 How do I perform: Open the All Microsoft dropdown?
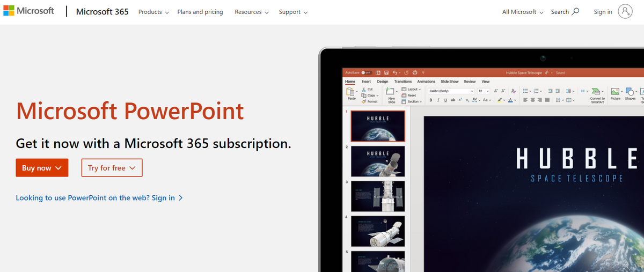(523, 12)
